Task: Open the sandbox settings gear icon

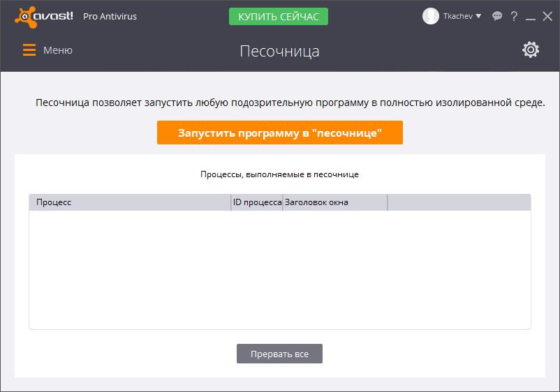Action: 531,50
